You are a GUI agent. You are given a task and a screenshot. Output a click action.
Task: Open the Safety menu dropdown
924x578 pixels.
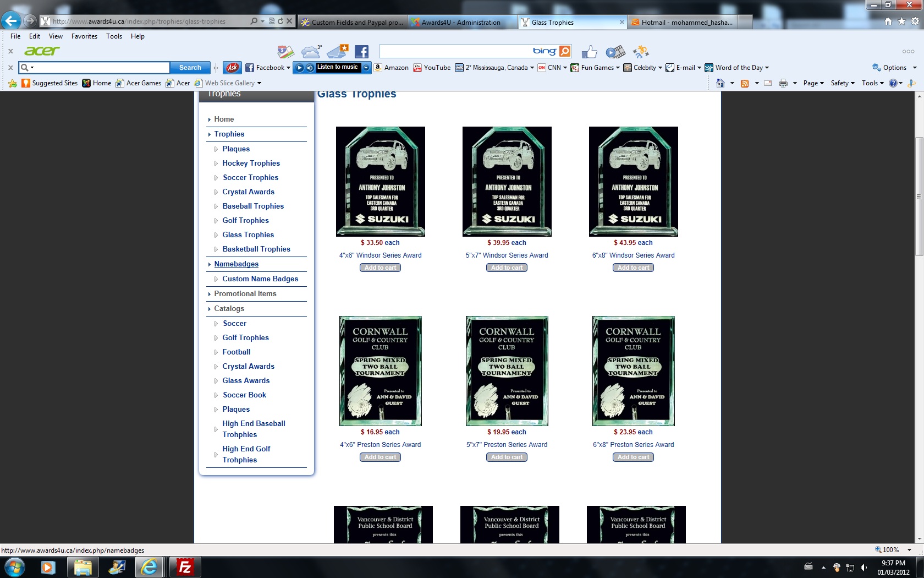pyautogui.click(x=843, y=83)
